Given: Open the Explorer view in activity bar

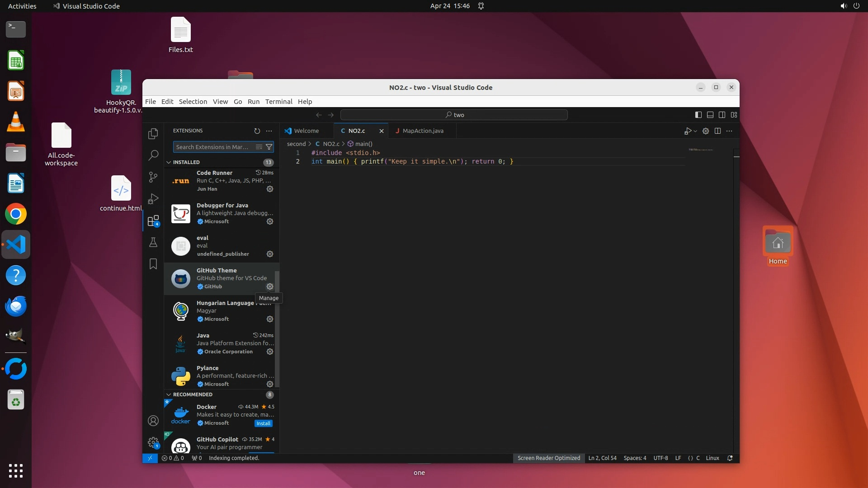Looking at the screenshot, I should [153, 134].
